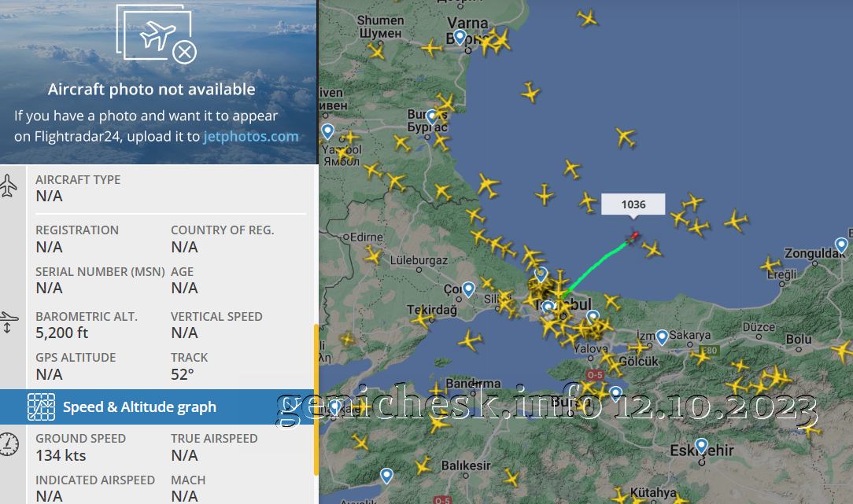Screen dimensions: 853x504
Task: Click the no-photo placeholder image icon
Action: 156,34
